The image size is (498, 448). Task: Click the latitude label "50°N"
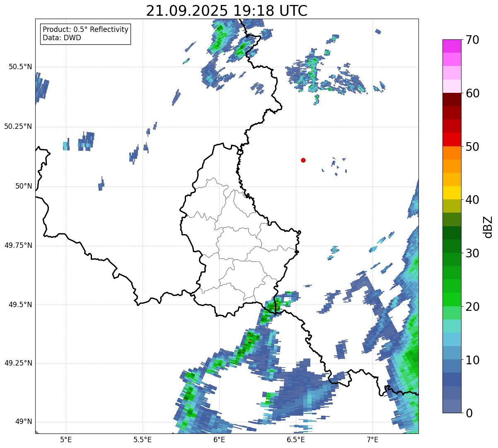pyautogui.click(x=24, y=186)
